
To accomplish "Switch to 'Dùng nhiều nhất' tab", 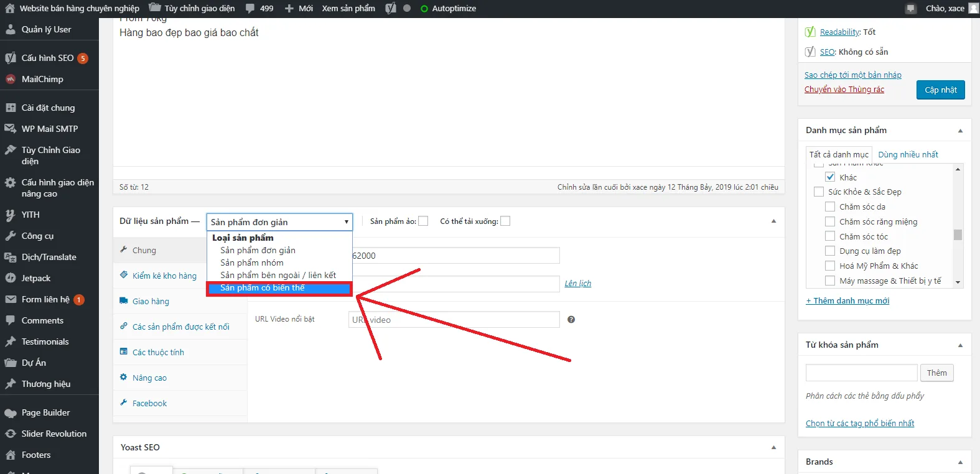I will (x=908, y=155).
